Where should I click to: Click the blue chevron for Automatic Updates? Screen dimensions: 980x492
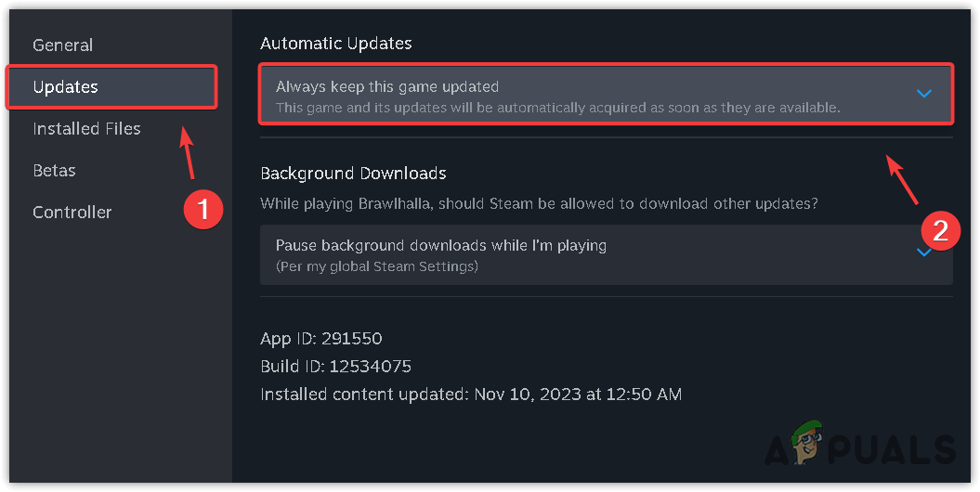(923, 94)
